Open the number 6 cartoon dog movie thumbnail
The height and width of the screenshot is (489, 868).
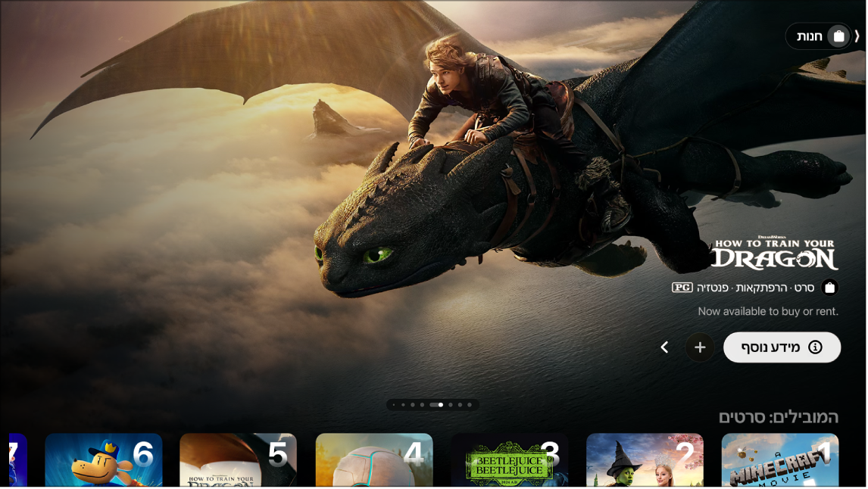click(103, 460)
